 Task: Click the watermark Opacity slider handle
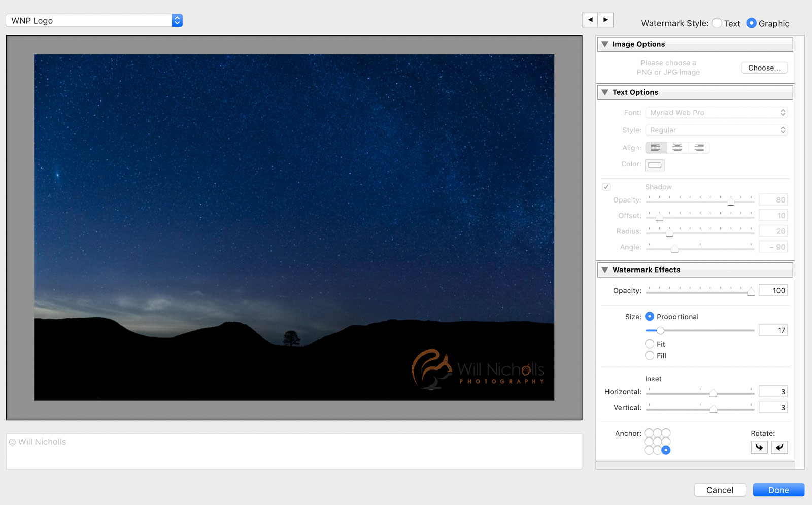coord(751,291)
